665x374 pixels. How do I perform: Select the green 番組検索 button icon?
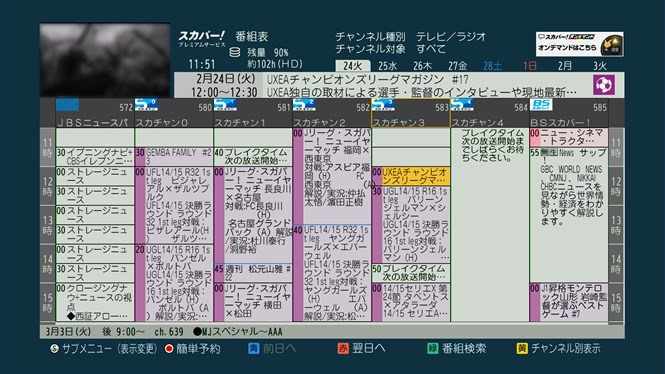pyautogui.click(x=433, y=349)
